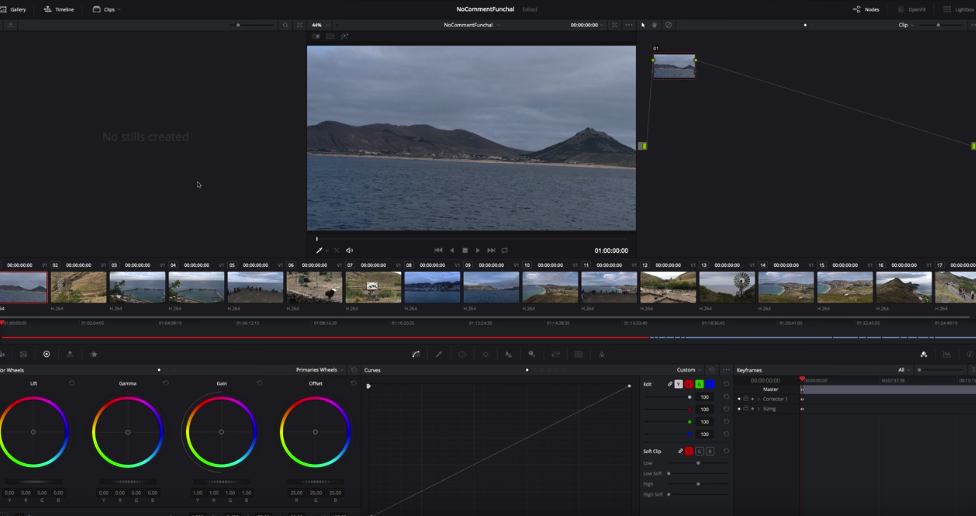Choose the node graph selection arrow tool
The width and height of the screenshot is (976, 516).
click(x=643, y=25)
